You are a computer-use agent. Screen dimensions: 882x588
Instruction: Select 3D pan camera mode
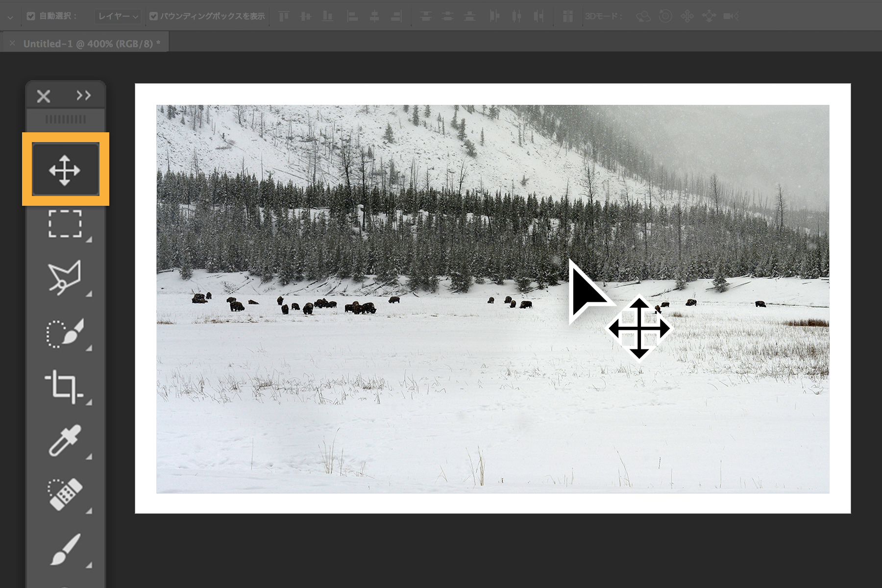tap(687, 17)
